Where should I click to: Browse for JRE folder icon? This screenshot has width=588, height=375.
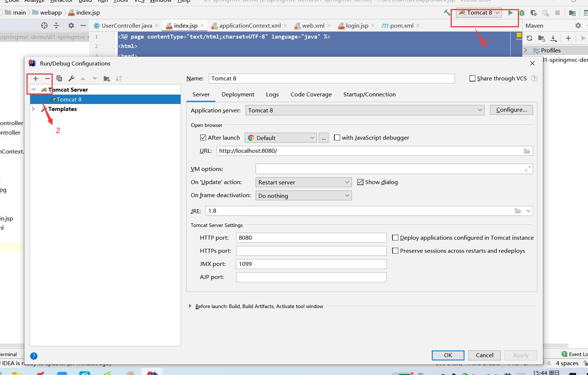[518, 211]
